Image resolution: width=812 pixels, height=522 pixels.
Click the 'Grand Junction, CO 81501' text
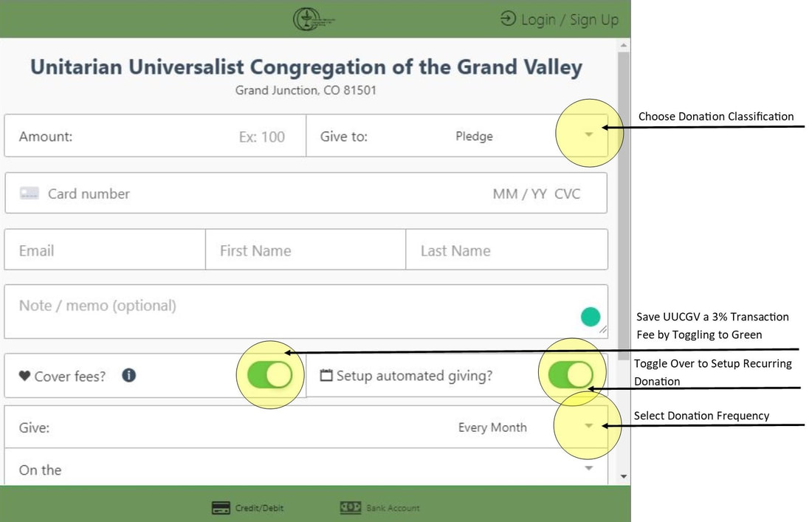pyautogui.click(x=306, y=90)
